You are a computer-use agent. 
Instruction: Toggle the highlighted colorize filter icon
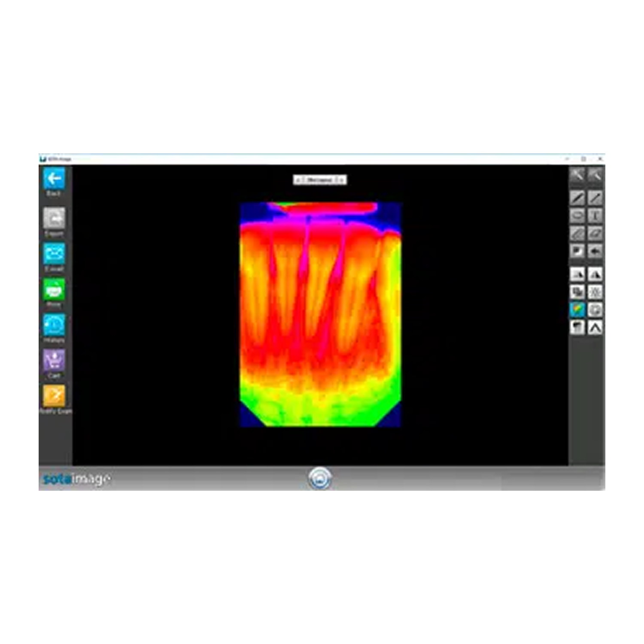tap(577, 310)
